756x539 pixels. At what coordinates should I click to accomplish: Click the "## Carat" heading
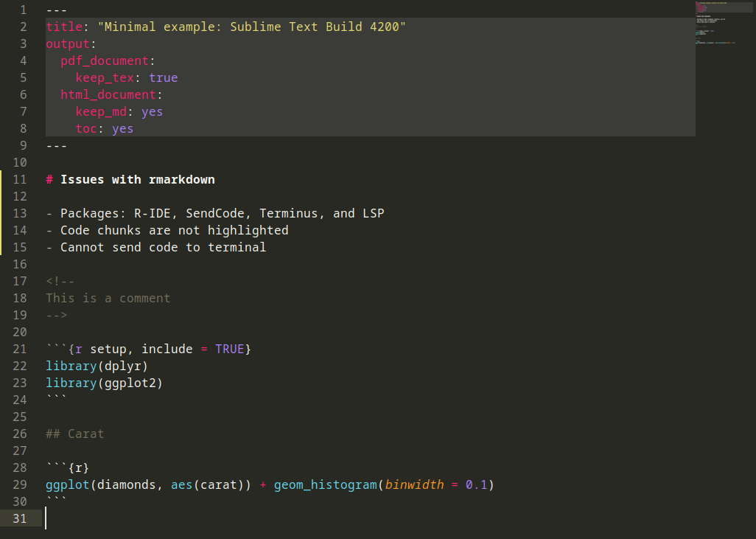point(74,434)
